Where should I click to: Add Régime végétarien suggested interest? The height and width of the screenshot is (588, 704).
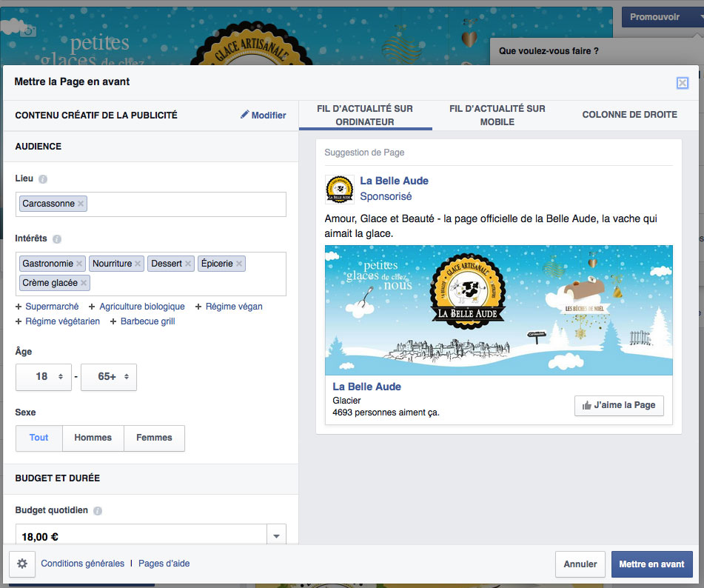(x=58, y=321)
